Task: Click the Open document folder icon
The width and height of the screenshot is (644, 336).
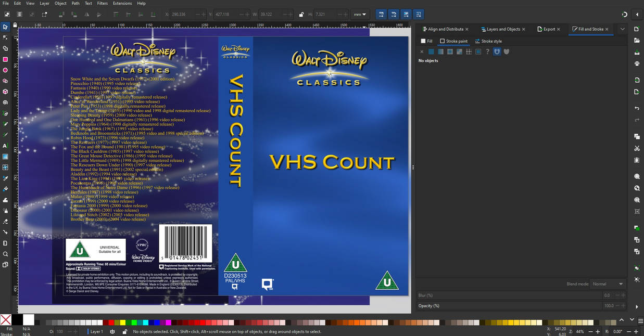Action: click(x=637, y=41)
